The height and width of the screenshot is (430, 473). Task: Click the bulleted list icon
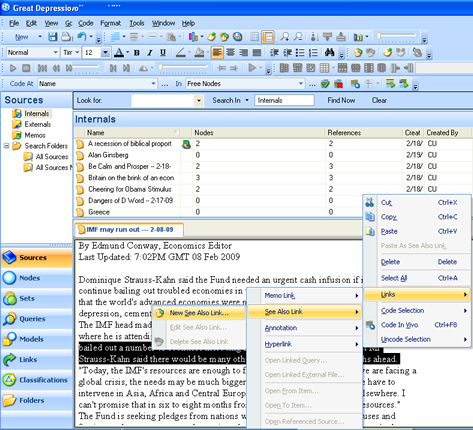tap(300, 53)
